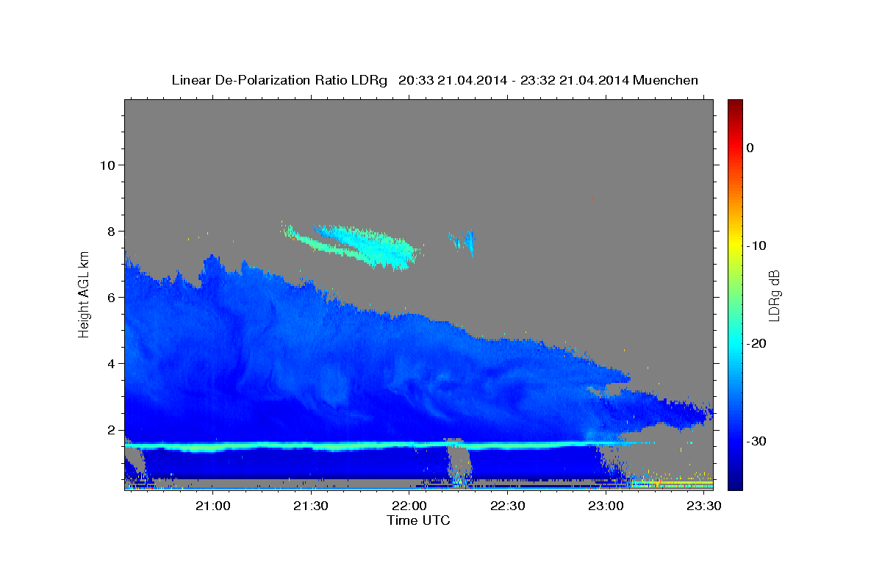Viewport: 882px width, 588px height.
Task: Click the small cyan cloud patch near 22:15
Action: 463,241
